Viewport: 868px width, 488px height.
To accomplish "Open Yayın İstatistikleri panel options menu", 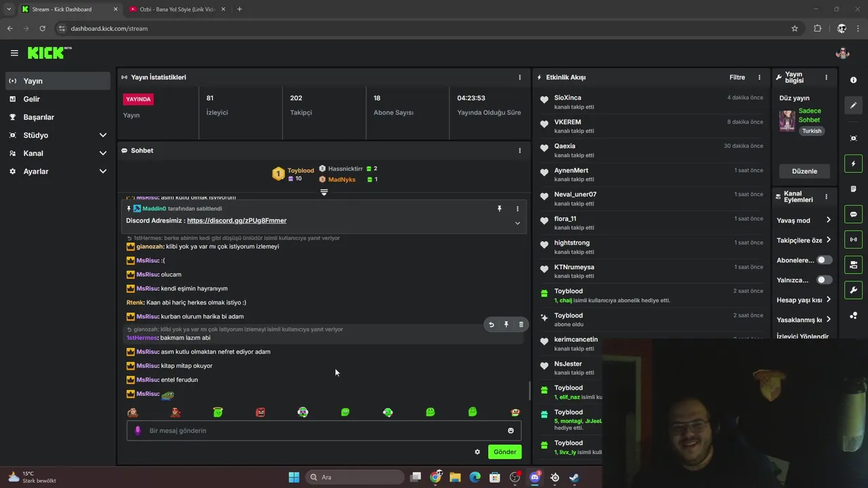I will click(520, 77).
